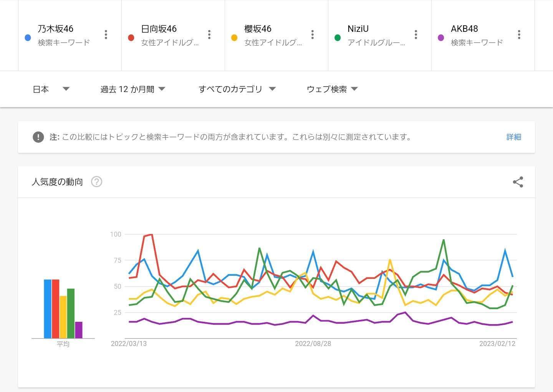Click the 2022/08/28 date label on chart

coord(313,344)
